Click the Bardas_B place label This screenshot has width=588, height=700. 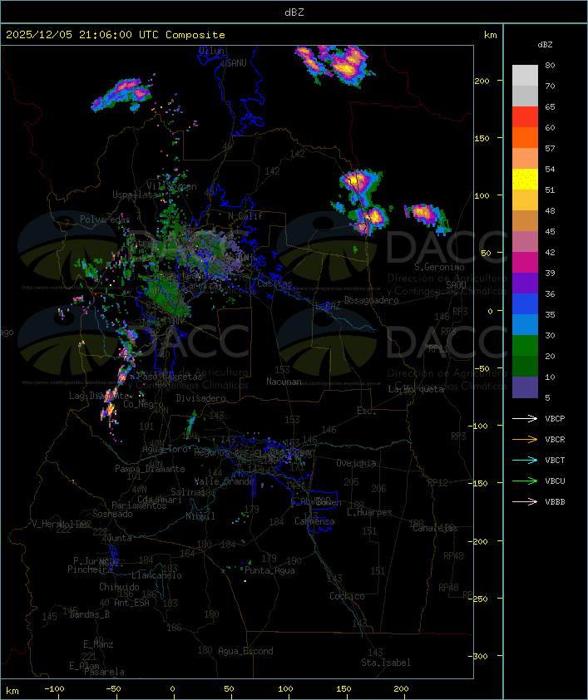89,614
